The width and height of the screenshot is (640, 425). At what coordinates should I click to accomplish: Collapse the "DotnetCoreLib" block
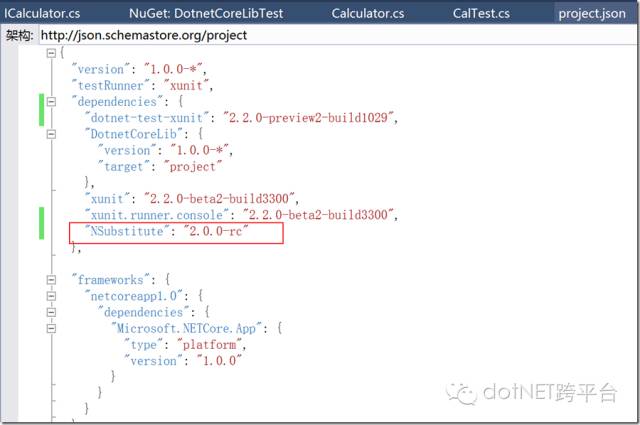click(x=51, y=134)
